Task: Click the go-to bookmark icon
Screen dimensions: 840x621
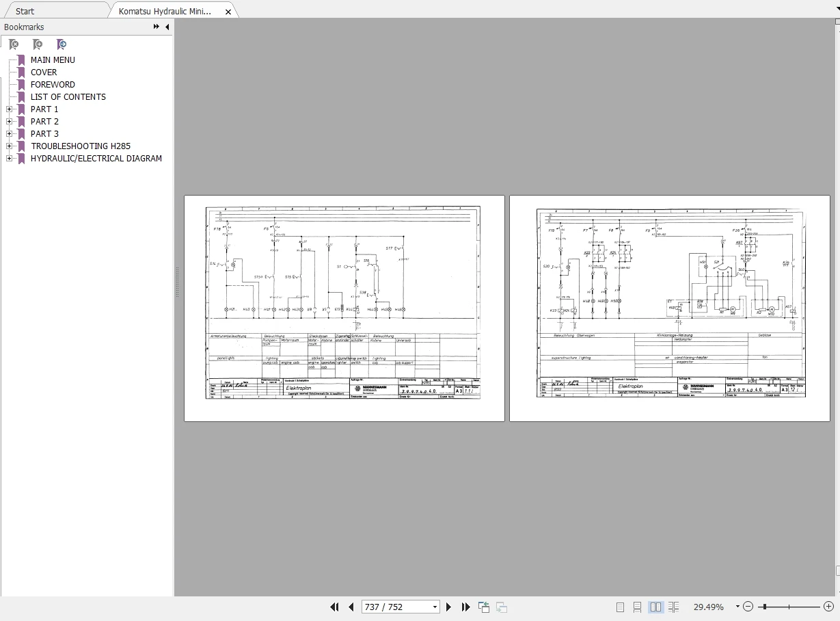Action: [x=62, y=44]
